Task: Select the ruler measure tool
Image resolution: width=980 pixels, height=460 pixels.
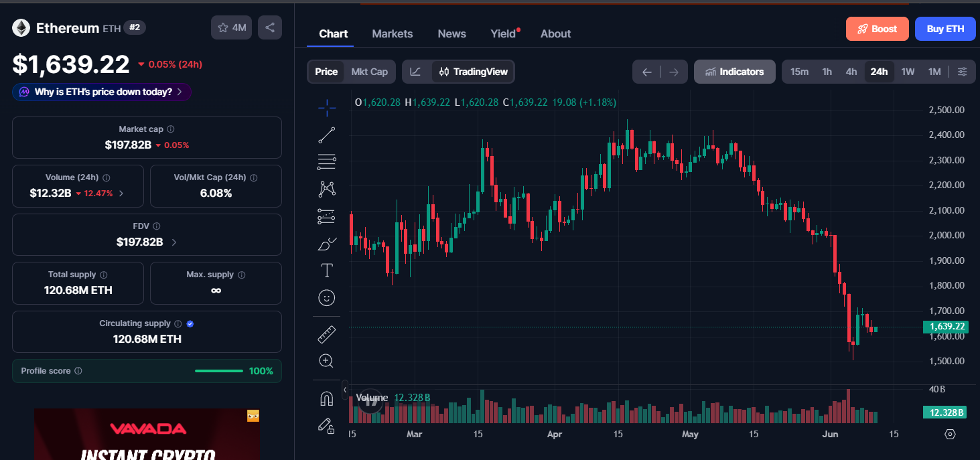Action: tap(327, 333)
